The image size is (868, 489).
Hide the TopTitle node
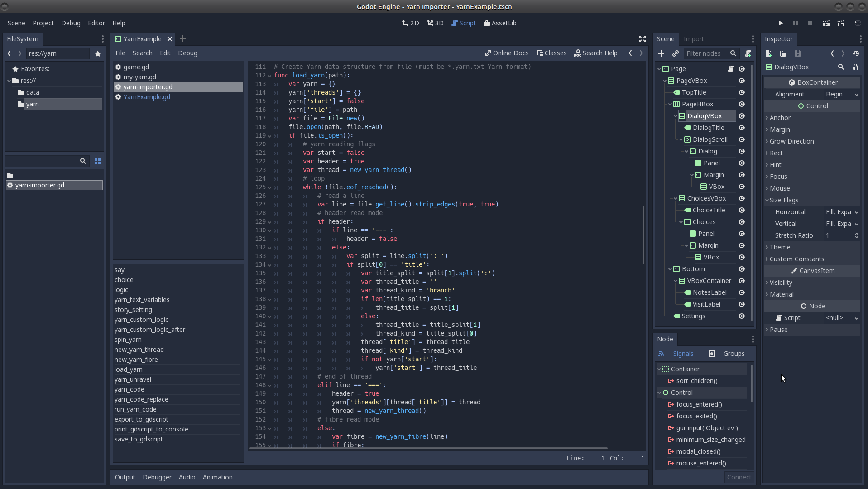tap(742, 92)
